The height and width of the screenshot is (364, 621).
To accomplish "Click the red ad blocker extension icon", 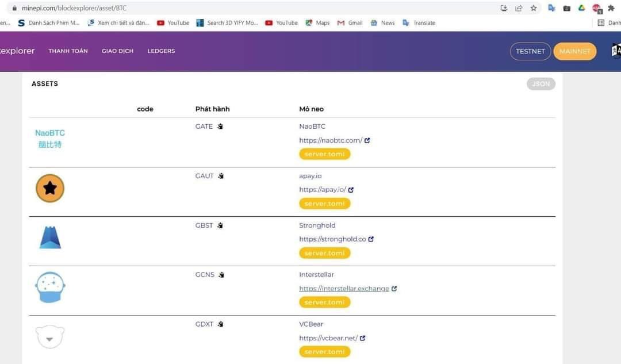I will click(596, 8).
